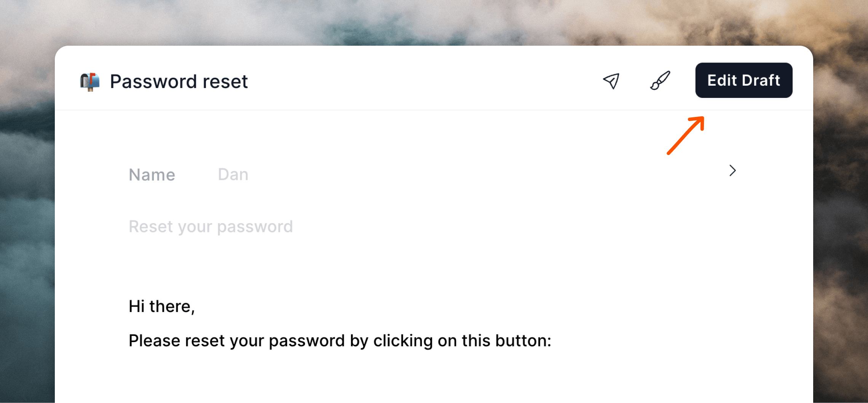
Task: Click the orange arrow annotation
Action: point(686,135)
